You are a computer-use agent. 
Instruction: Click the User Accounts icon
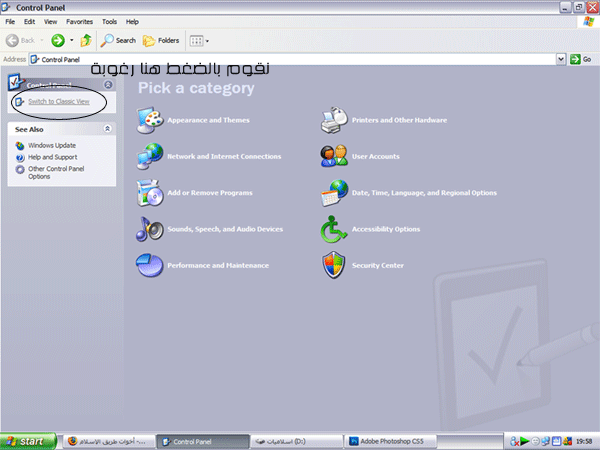point(334,157)
